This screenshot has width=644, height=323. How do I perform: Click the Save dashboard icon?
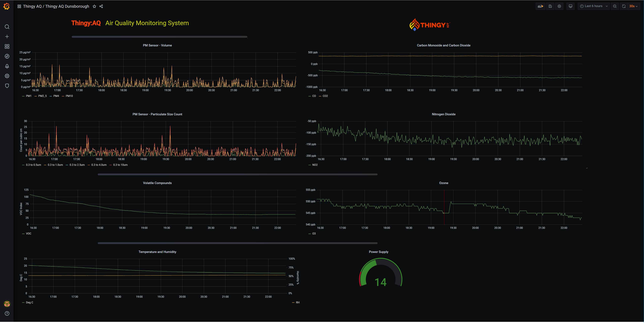(x=550, y=6)
